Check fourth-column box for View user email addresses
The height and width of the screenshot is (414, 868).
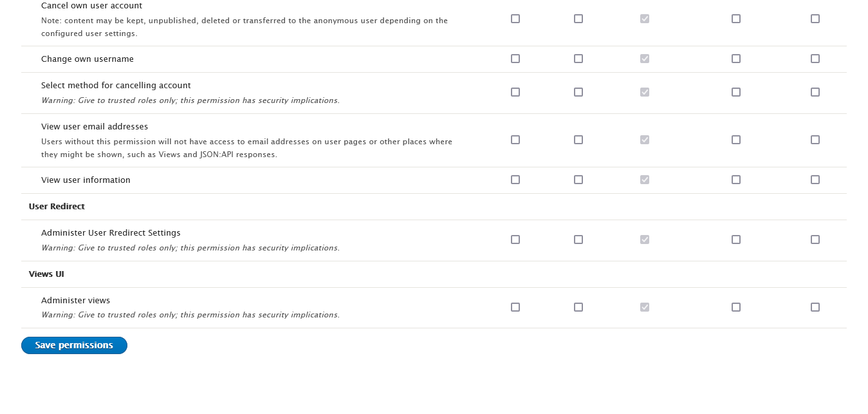click(736, 140)
